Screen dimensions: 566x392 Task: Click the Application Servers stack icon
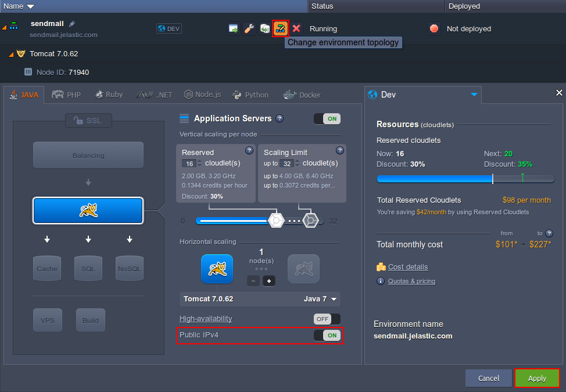pyautogui.click(x=184, y=118)
